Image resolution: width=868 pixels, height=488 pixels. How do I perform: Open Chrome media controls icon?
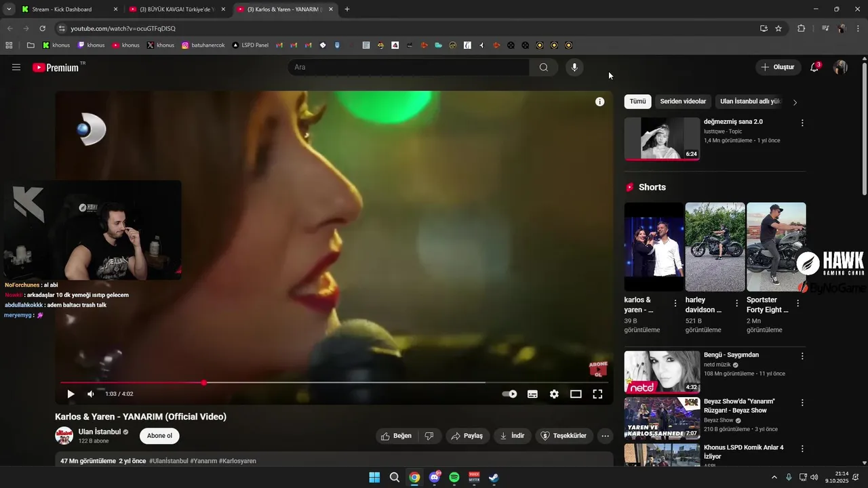825,28
